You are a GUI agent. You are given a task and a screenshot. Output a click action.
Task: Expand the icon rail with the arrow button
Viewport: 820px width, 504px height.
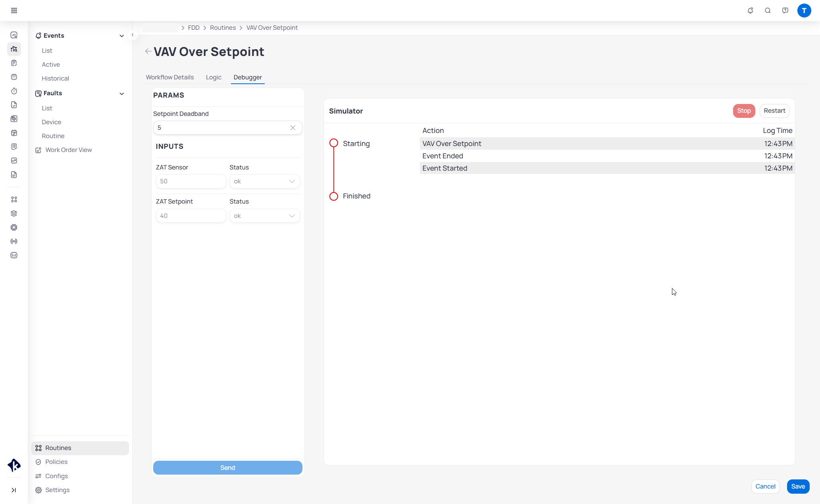pos(14,490)
